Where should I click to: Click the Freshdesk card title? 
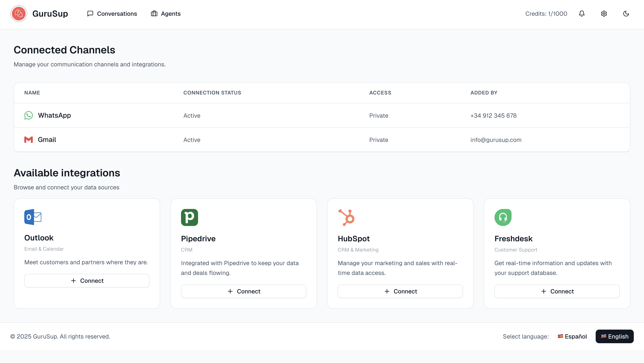[x=513, y=239]
